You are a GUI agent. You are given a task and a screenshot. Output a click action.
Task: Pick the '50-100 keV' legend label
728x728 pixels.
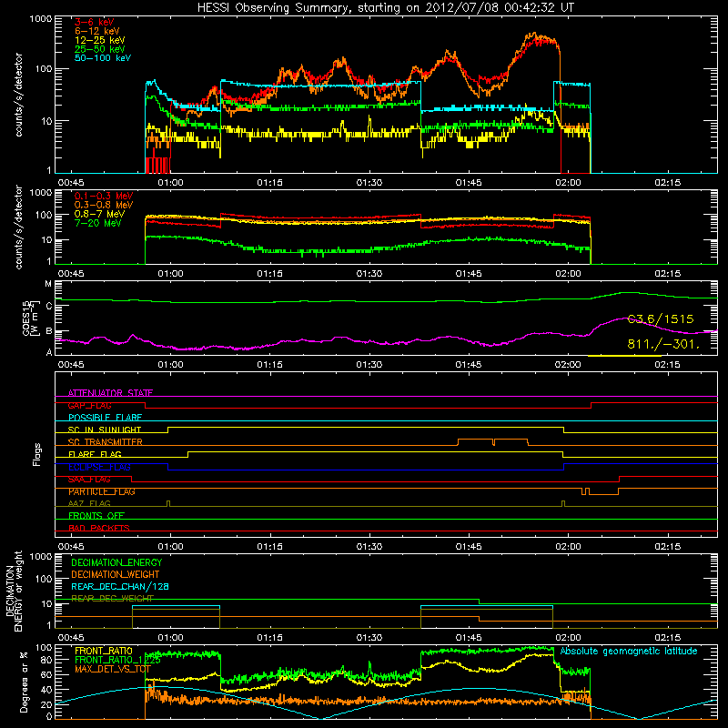103,58
